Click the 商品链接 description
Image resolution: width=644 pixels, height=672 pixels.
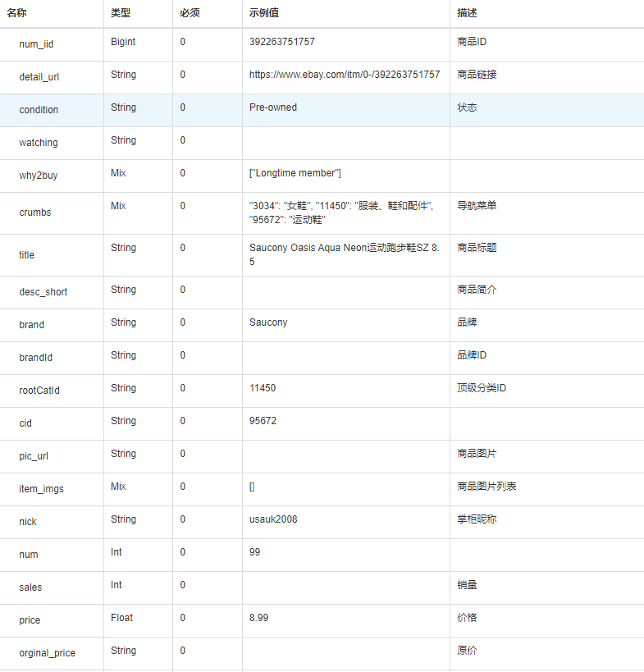point(477,75)
